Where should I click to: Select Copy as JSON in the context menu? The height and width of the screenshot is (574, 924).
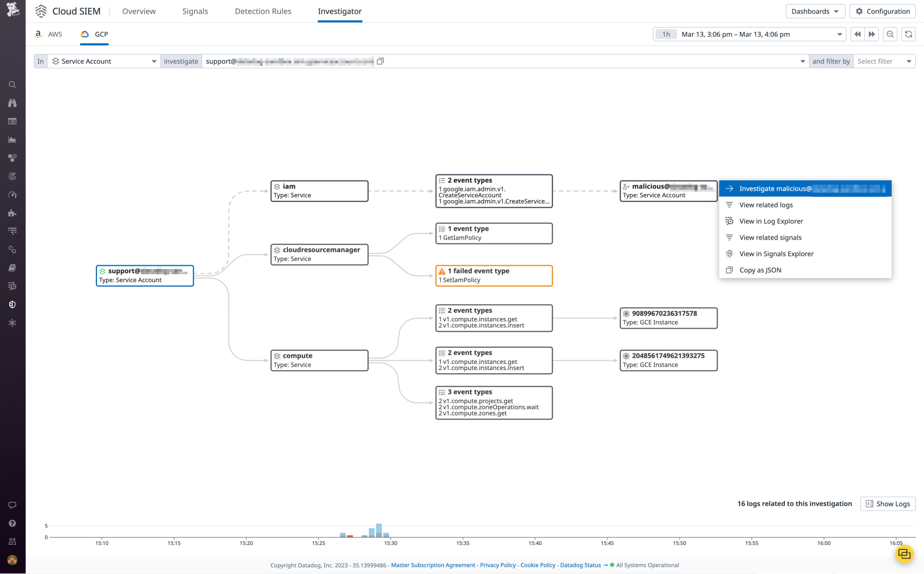point(760,270)
